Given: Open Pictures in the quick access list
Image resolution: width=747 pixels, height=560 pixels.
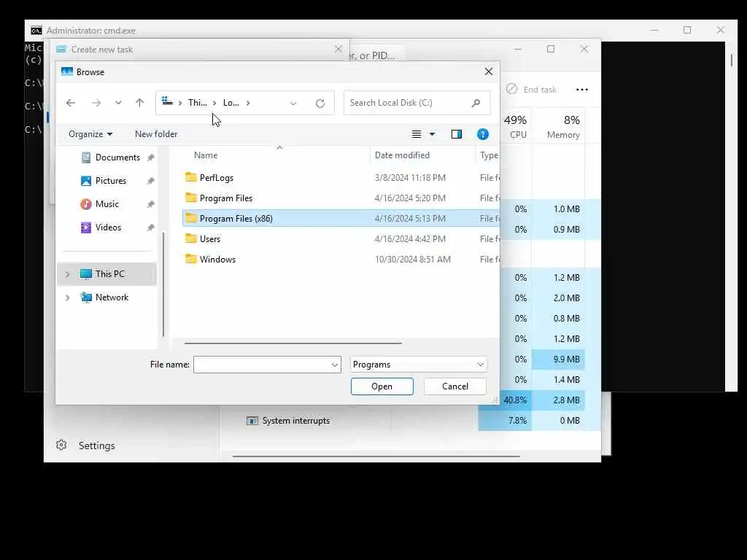Looking at the screenshot, I should pos(111,181).
